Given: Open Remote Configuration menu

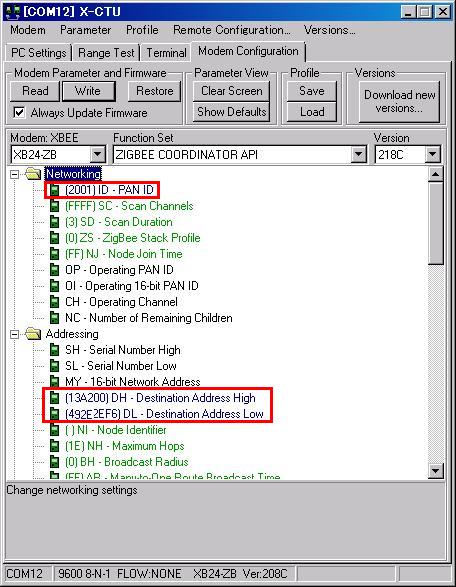Looking at the screenshot, I should coord(231,30).
